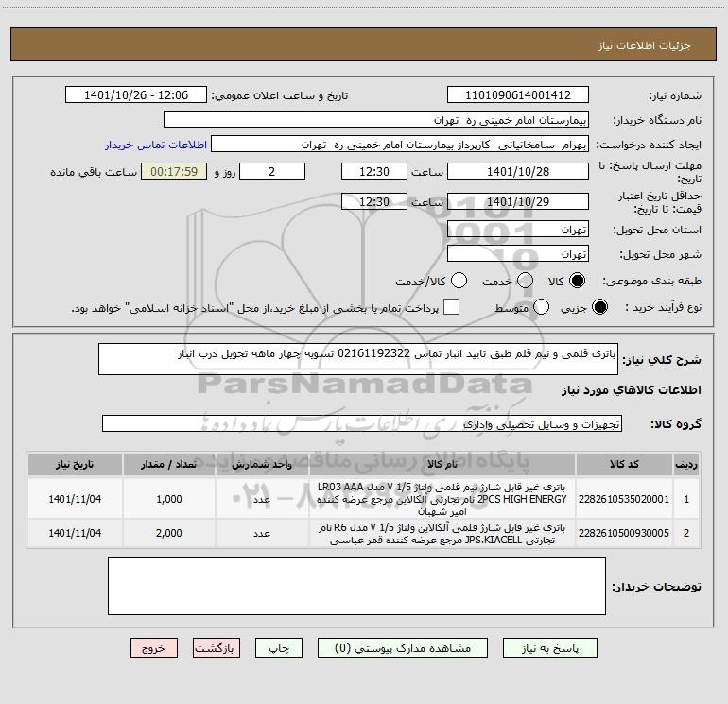Click the نام کالا column header
728x704 pixels.
pyautogui.click(x=442, y=464)
